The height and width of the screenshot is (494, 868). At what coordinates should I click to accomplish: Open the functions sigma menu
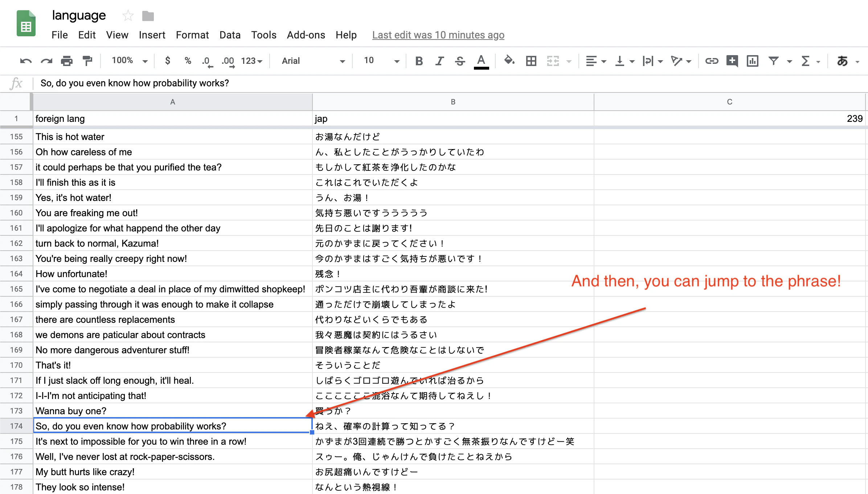(x=806, y=61)
